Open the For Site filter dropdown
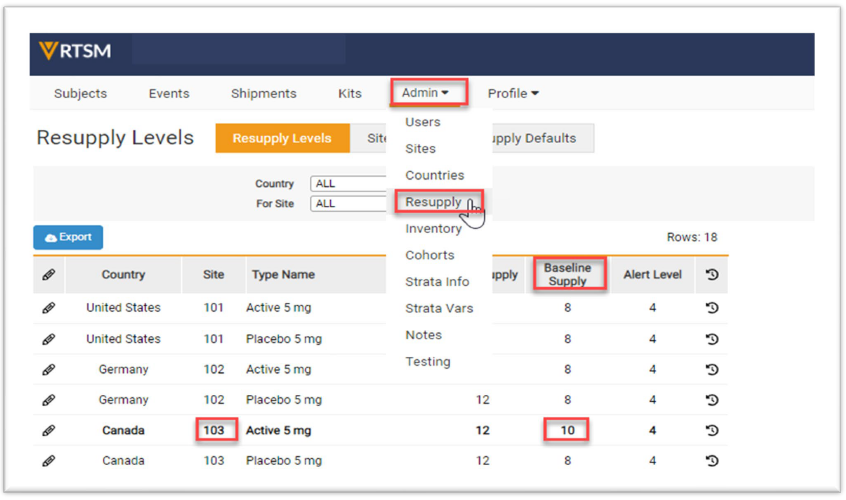The width and height of the screenshot is (846, 500). coord(350,204)
